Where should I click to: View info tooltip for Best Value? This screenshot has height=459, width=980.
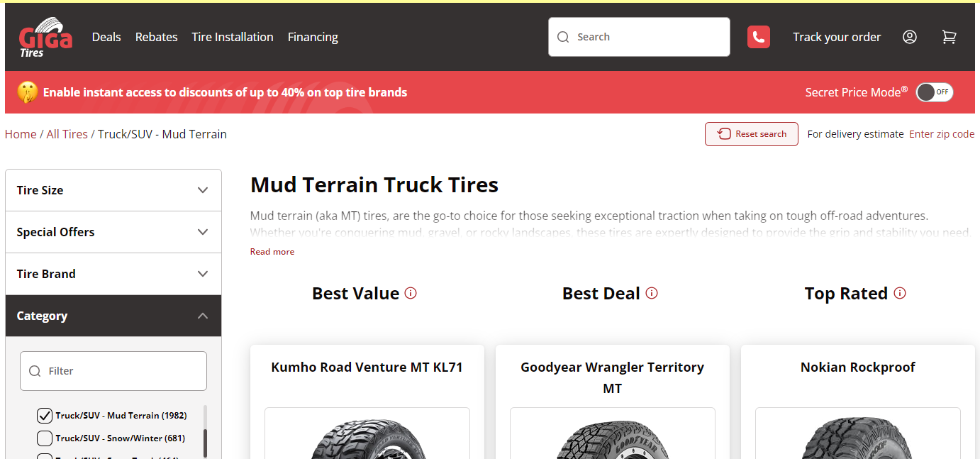point(411,292)
